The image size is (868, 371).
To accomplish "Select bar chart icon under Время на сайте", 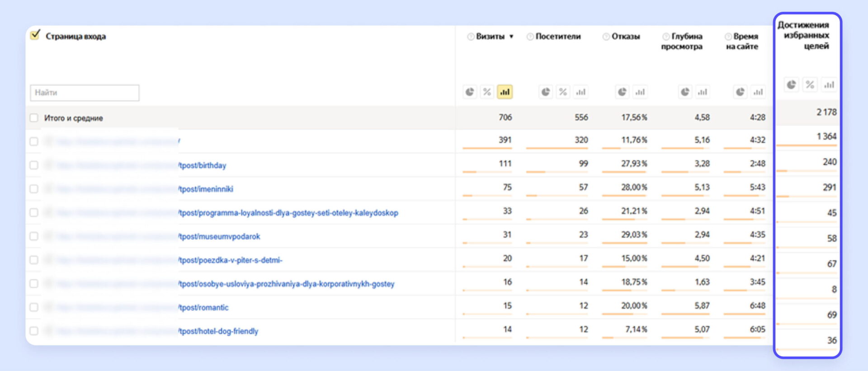I will coord(758,92).
